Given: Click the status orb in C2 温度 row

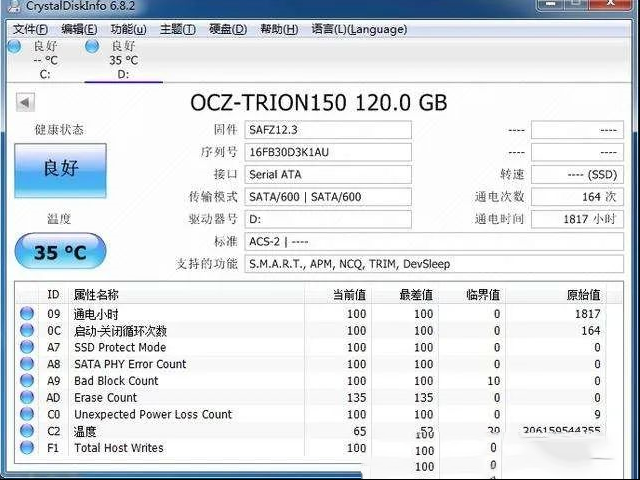Looking at the screenshot, I should 27,431.
